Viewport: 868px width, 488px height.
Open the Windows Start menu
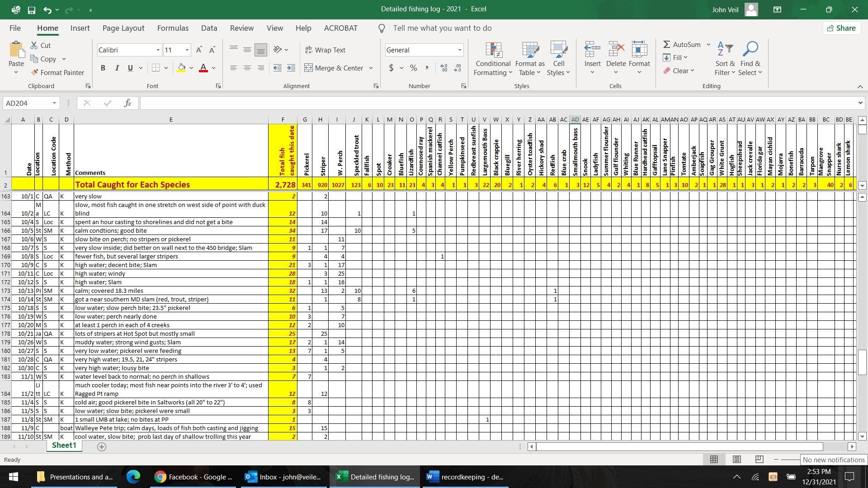[x=13, y=477]
